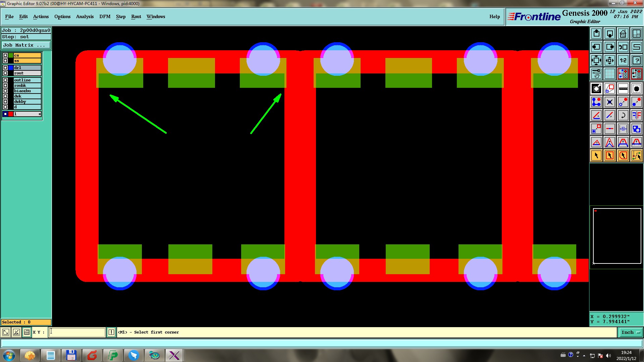Click the 1:2 zoom scale icon

point(623,60)
